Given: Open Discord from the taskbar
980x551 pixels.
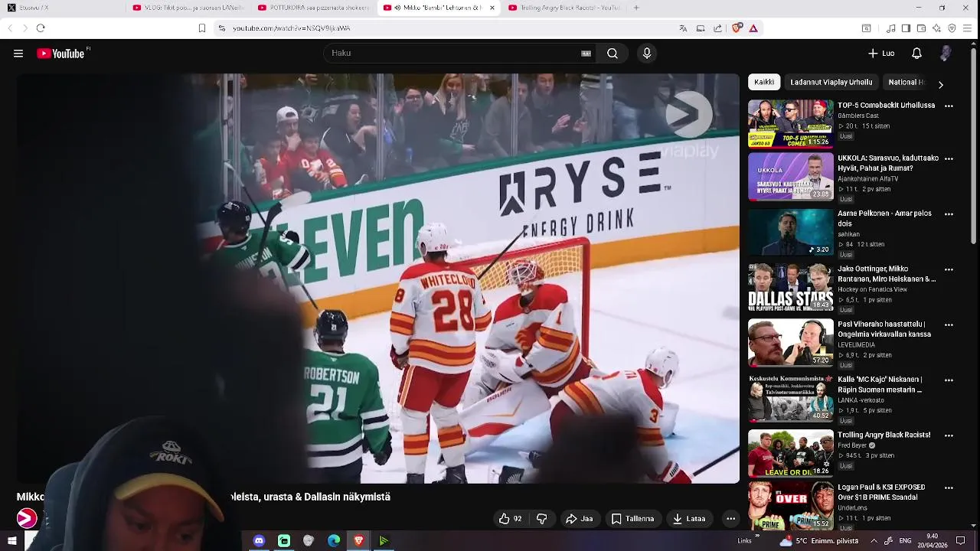Looking at the screenshot, I should click(x=259, y=541).
